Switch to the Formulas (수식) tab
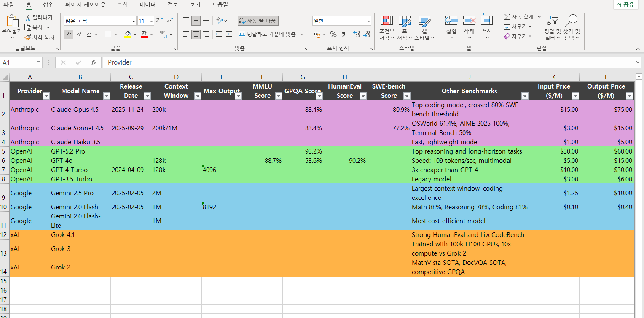 122,5
